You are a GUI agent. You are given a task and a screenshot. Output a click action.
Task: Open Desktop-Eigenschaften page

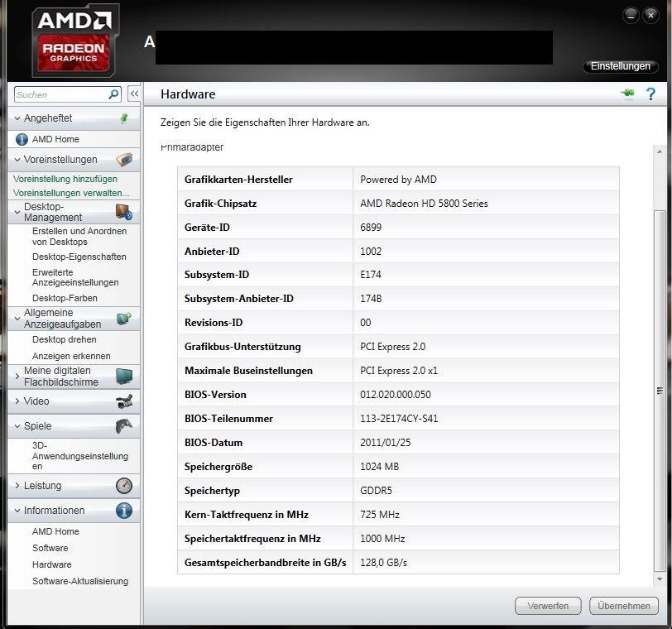[x=79, y=257]
